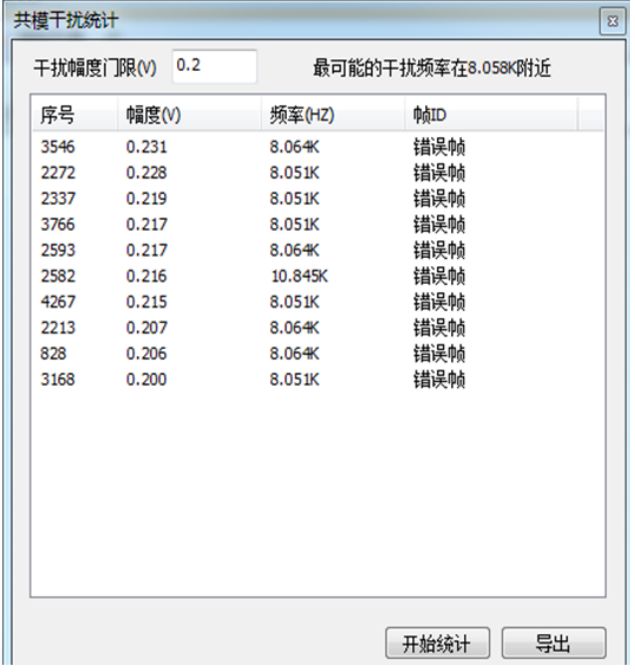Click the 10.845K frequency cell
635x672 pixels.
click(300, 276)
